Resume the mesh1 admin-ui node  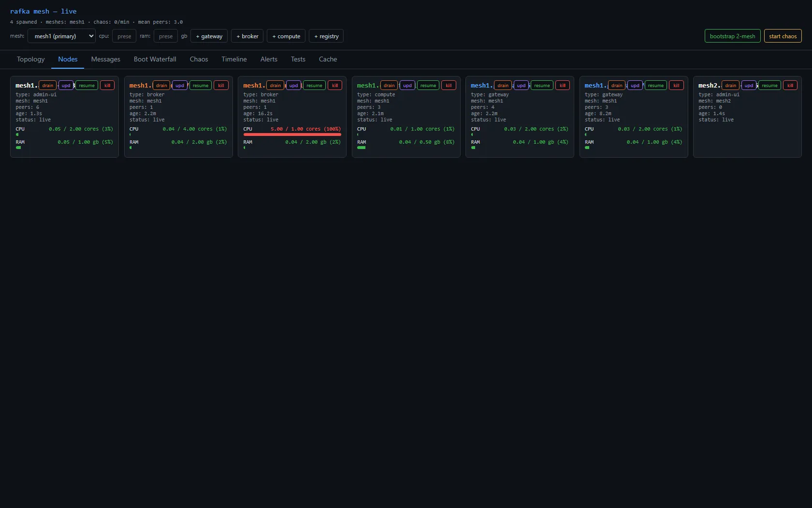[x=87, y=85]
